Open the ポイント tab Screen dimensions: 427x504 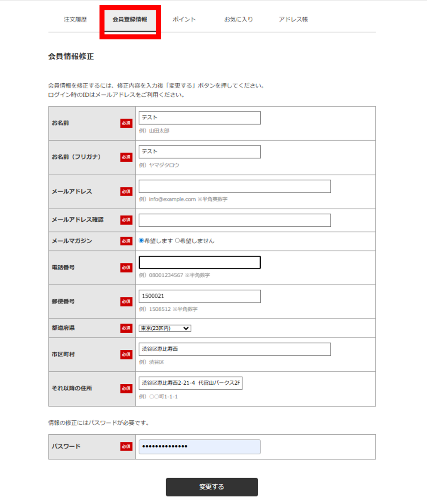[184, 19]
